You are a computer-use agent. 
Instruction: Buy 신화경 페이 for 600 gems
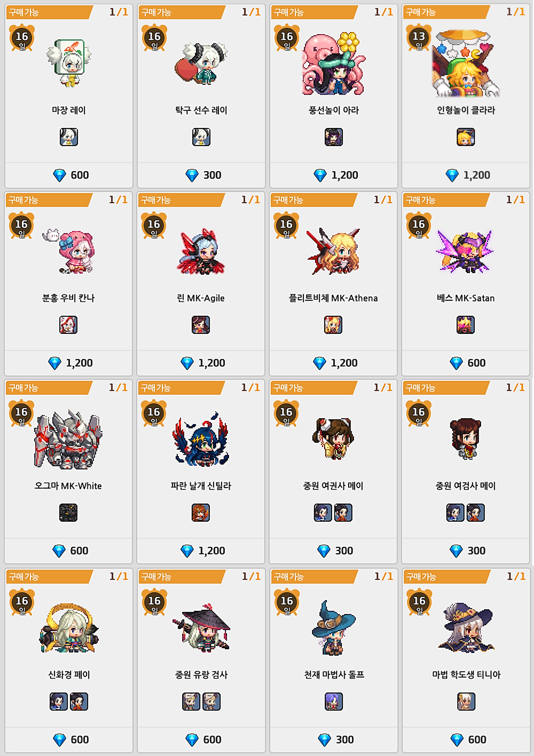(69, 740)
